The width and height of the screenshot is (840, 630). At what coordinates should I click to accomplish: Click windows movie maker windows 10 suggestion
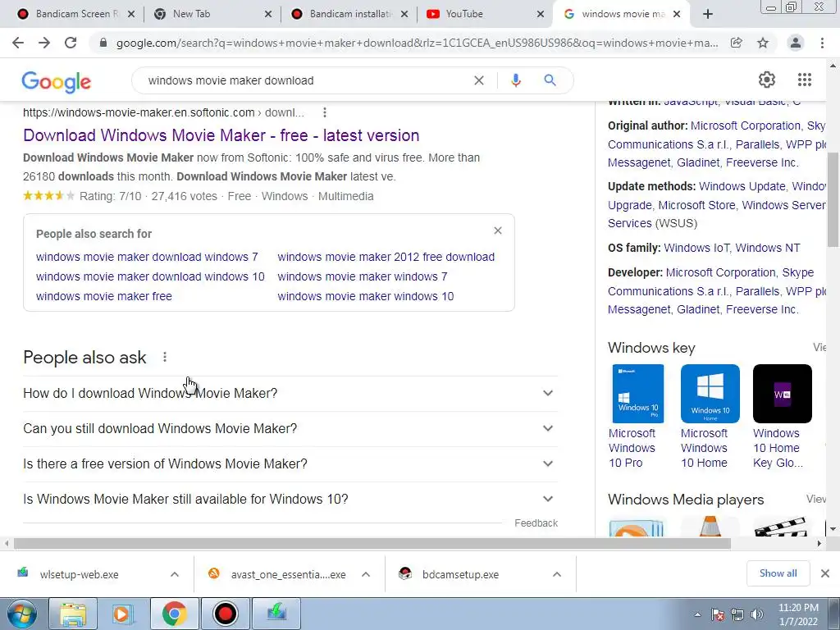(365, 296)
